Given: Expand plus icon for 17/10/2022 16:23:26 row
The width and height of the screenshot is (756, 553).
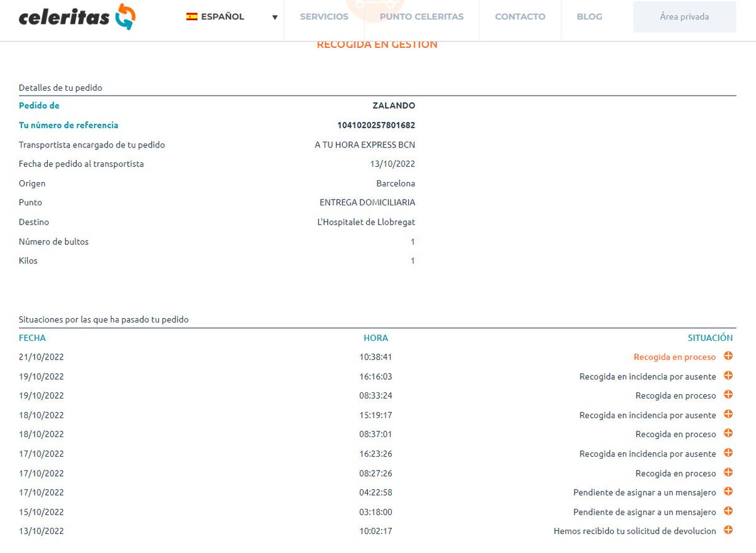Looking at the screenshot, I should point(728,453).
